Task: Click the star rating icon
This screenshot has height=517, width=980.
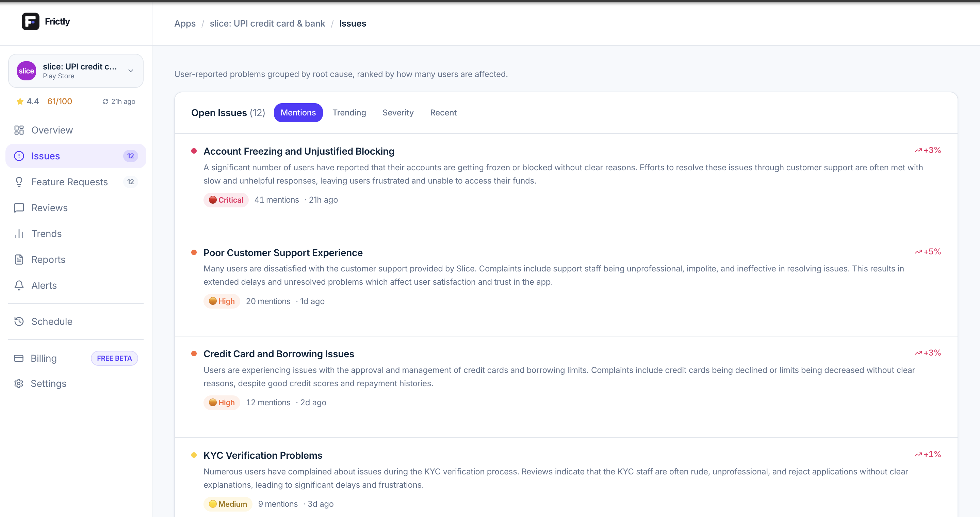Action: 20,101
